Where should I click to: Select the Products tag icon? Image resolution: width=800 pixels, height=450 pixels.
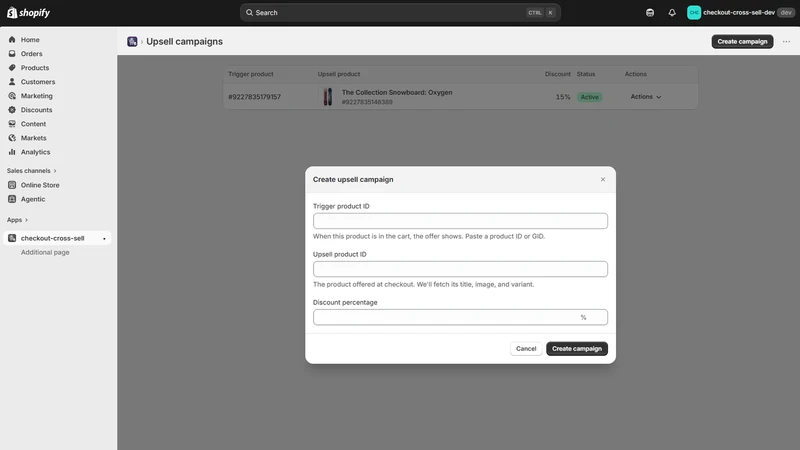12,67
